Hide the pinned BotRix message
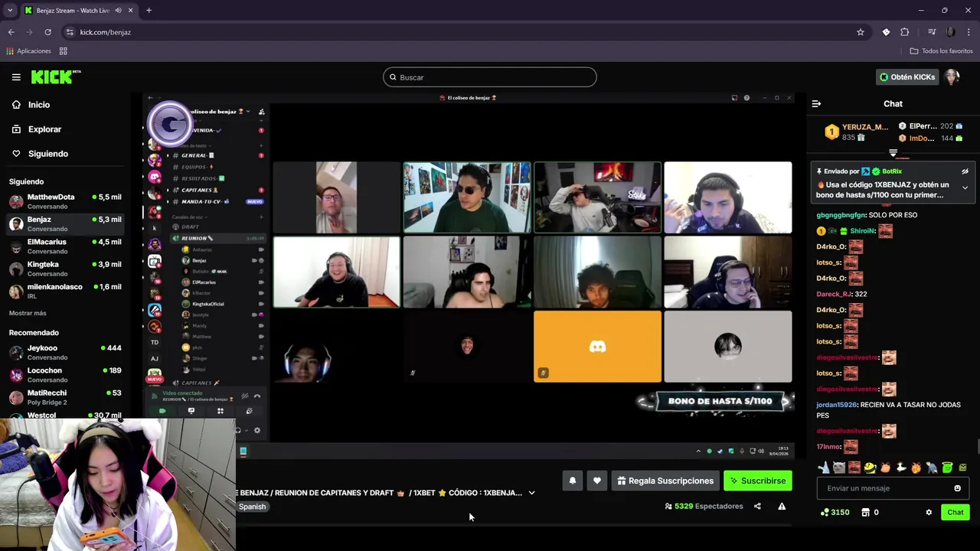This screenshot has height=551, width=980. pyautogui.click(x=965, y=171)
